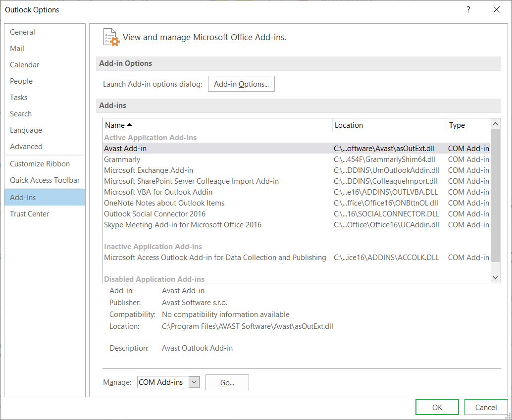Screen dimensions: 512x420
Task: Open the General options category
Action: click(45, 32)
